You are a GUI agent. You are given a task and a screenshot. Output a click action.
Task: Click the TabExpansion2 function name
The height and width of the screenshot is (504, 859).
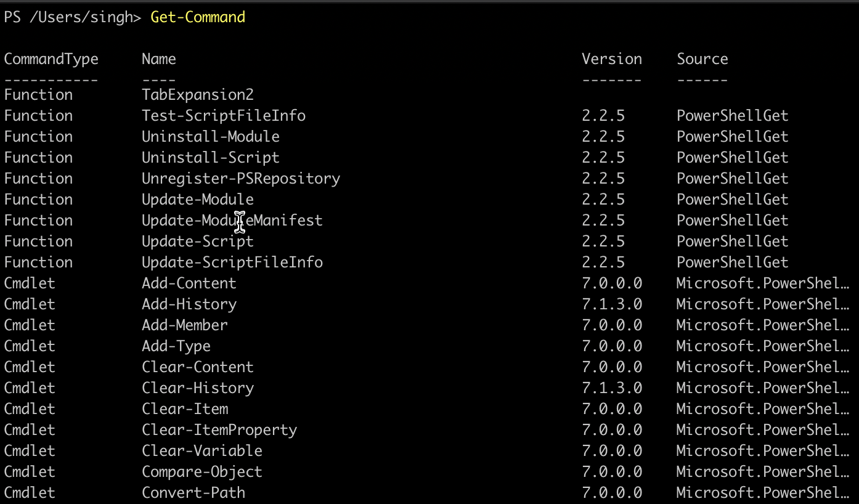[197, 95]
